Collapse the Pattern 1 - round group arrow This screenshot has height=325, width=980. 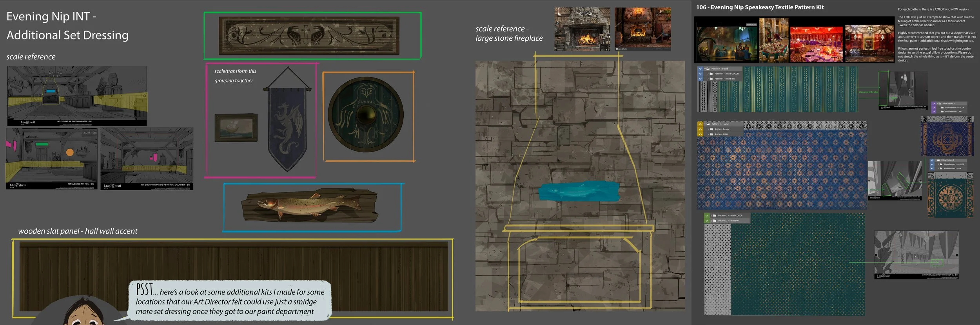(x=705, y=124)
